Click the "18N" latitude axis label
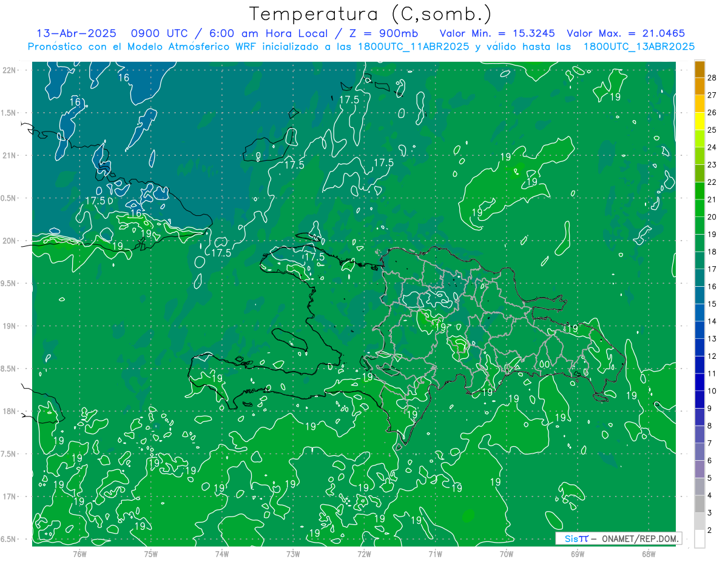This screenshot has height=562, width=728. [x=10, y=412]
